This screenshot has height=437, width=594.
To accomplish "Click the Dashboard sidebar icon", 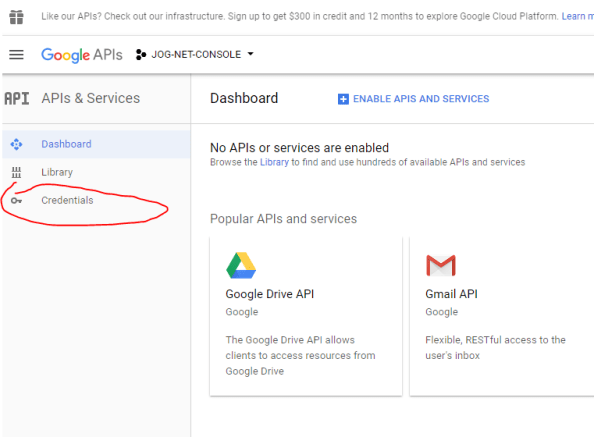I will (16, 144).
